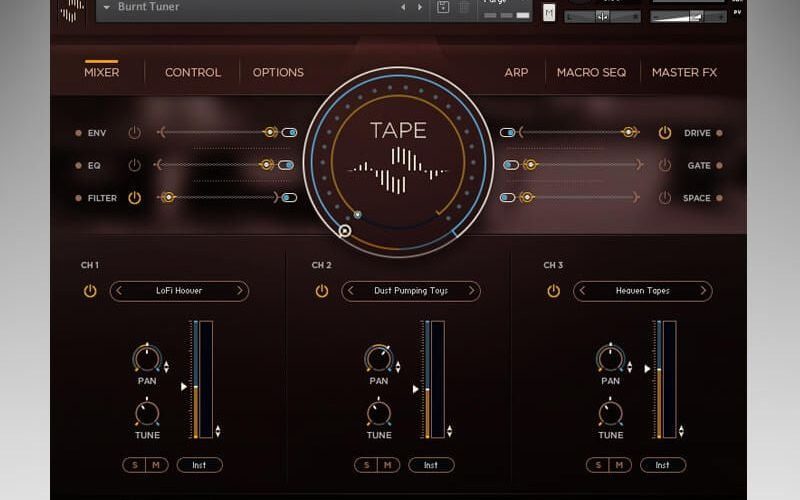Click the FILTER macro slider handle
Image resolution: width=800 pixels, height=500 pixels.
pos(168,197)
